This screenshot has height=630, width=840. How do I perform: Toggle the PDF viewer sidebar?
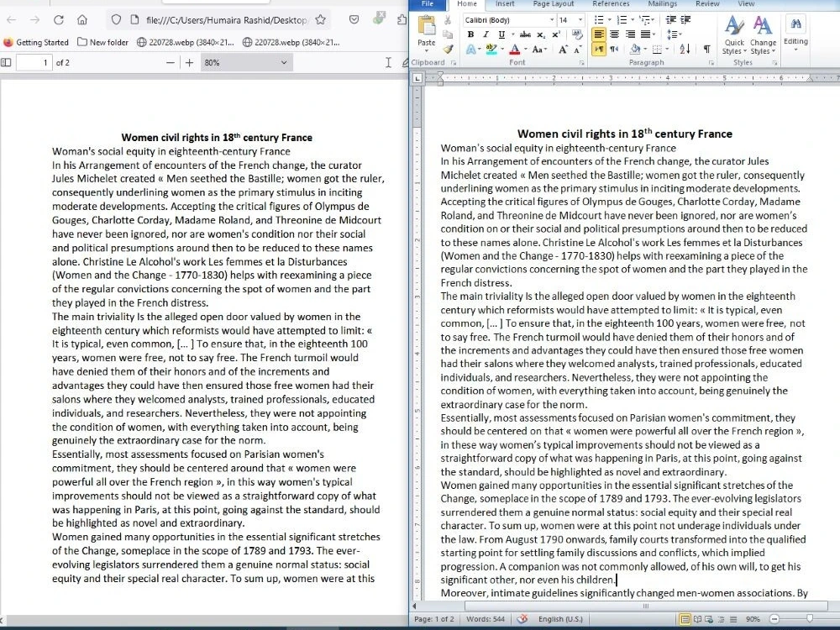(6, 63)
